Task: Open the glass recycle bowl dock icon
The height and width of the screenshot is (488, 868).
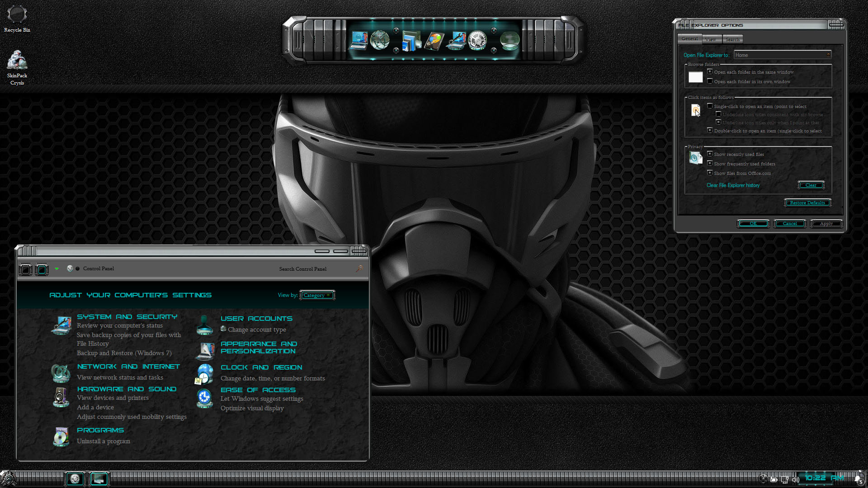Action: coord(509,41)
